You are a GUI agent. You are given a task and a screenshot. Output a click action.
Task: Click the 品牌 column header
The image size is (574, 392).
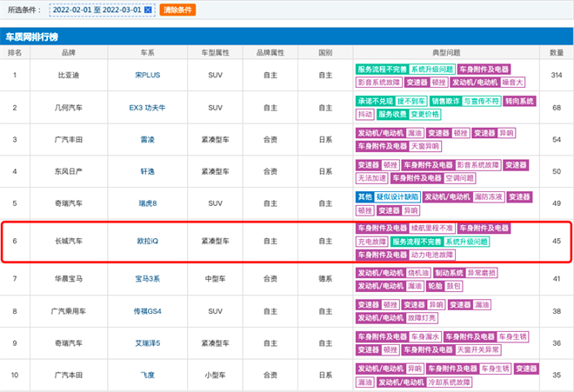(69, 53)
